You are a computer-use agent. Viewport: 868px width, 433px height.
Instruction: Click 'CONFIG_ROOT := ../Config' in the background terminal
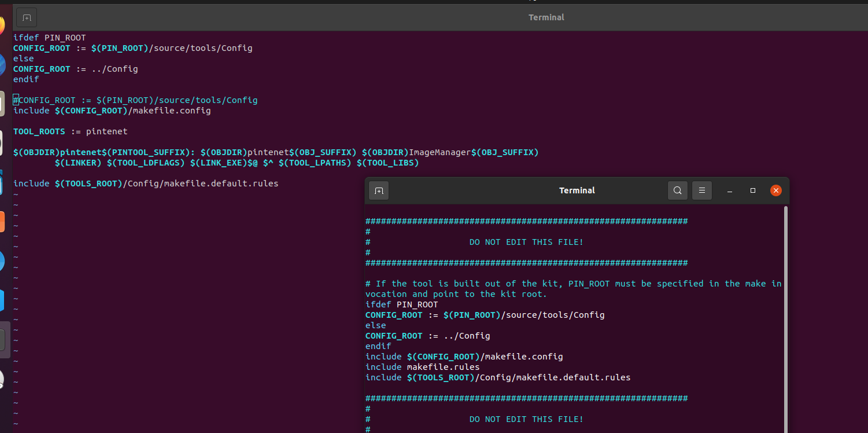coord(76,69)
